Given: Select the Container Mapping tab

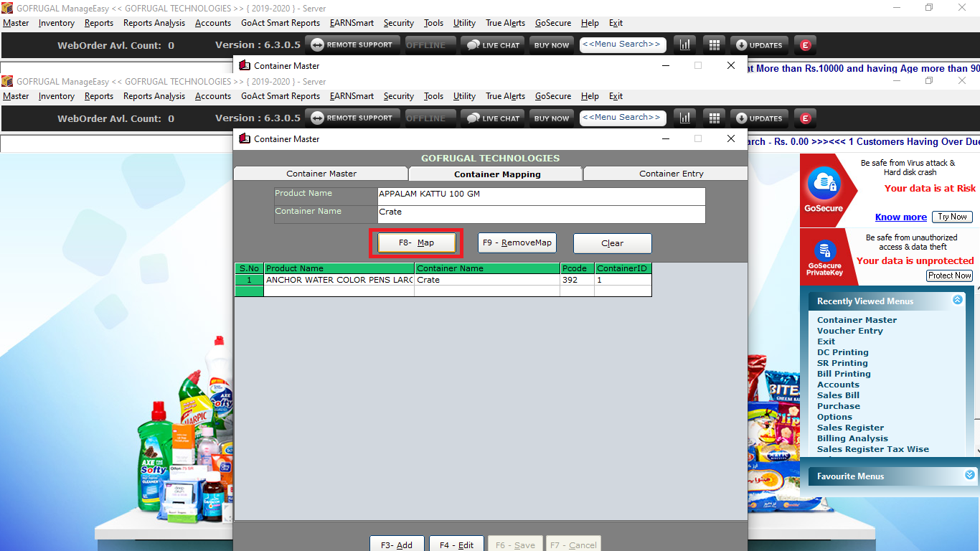Looking at the screenshot, I should [497, 174].
